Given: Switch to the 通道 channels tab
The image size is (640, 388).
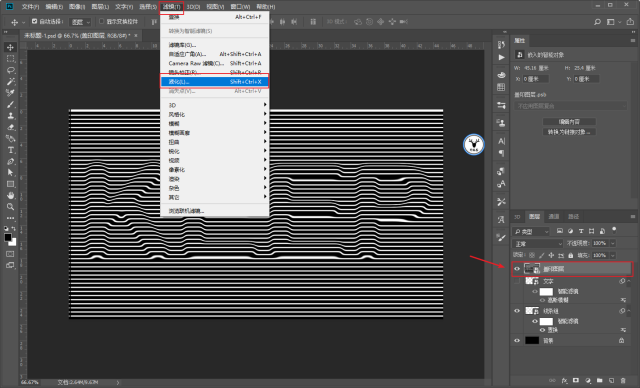Looking at the screenshot, I should click(553, 217).
